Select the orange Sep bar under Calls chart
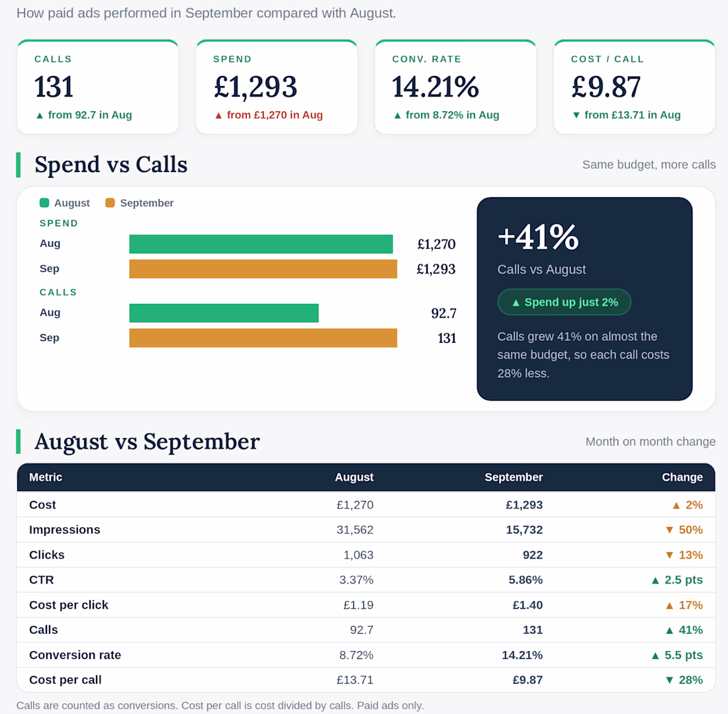 tap(263, 338)
